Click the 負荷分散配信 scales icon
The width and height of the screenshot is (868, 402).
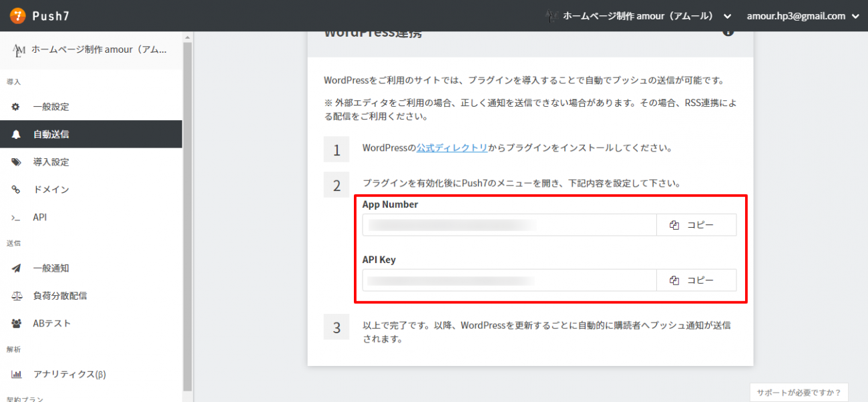[x=15, y=295]
